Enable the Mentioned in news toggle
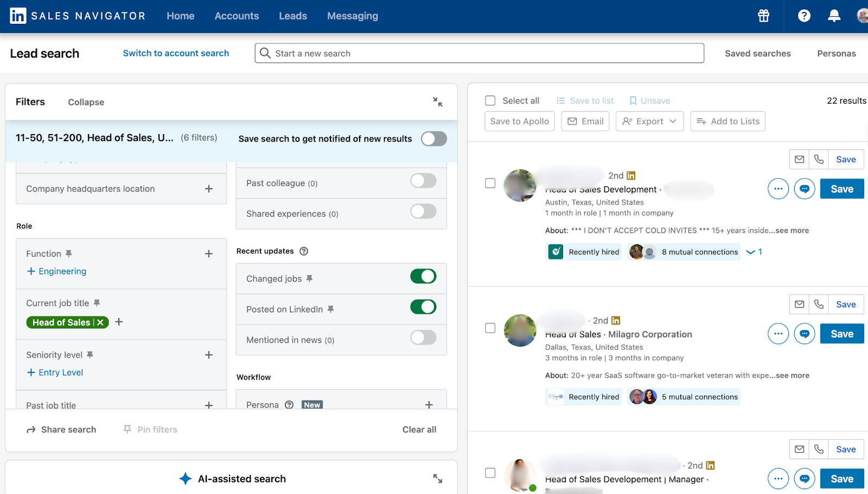The width and height of the screenshot is (868, 494). tap(423, 338)
